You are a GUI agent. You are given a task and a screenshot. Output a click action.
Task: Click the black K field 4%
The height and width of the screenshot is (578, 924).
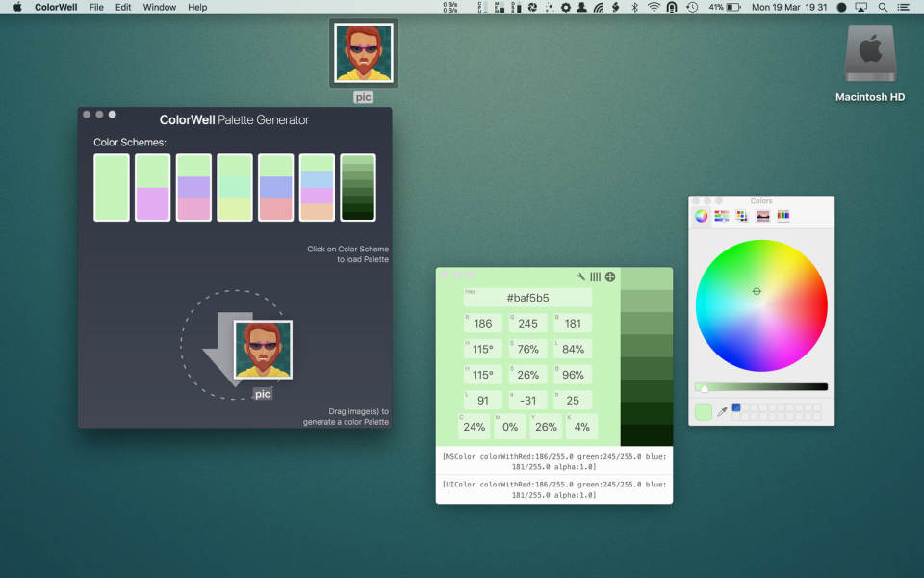point(581,427)
